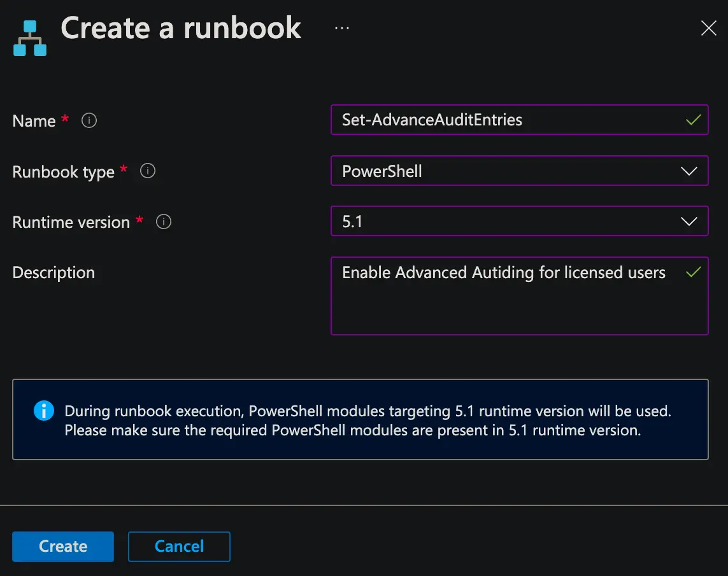Show info tooltip for Name field
The height and width of the screenshot is (576, 728).
click(x=89, y=120)
